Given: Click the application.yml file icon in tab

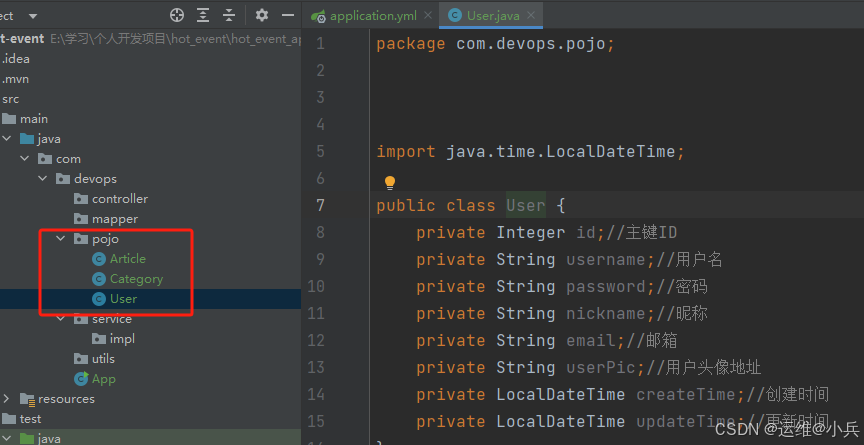Looking at the screenshot, I should (318, 16).
